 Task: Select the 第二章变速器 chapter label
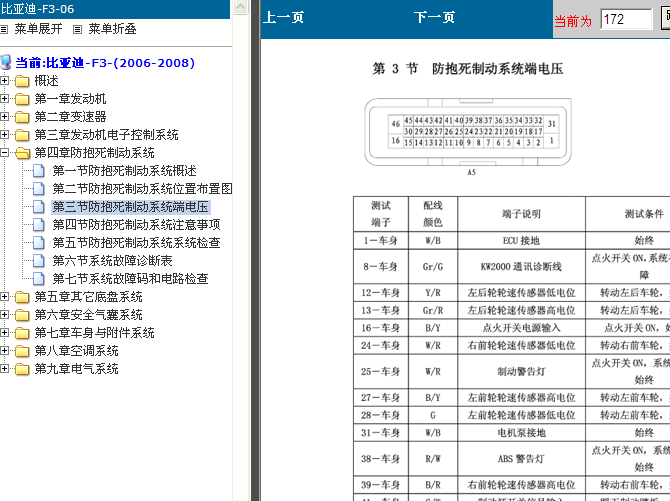pos(71,117)
